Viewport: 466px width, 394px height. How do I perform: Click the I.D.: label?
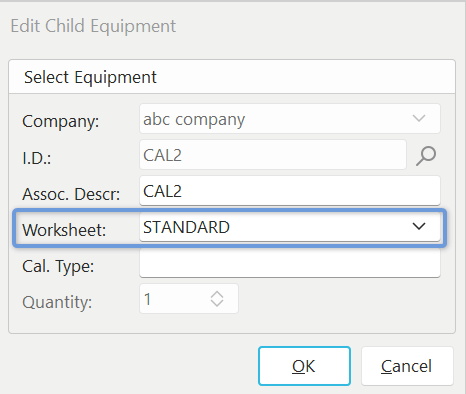pyautogui.click(x=37, y=158)
